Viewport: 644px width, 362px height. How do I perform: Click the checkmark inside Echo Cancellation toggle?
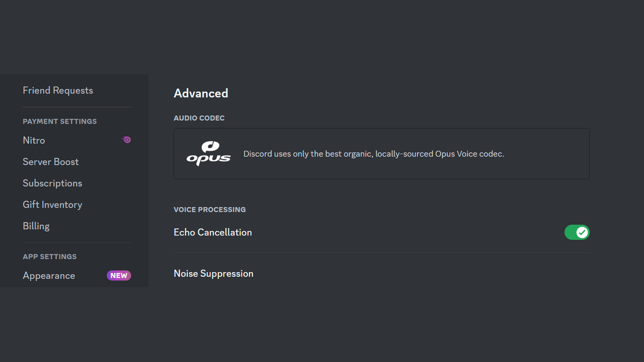pyautogui.click(x=582, y=232)
